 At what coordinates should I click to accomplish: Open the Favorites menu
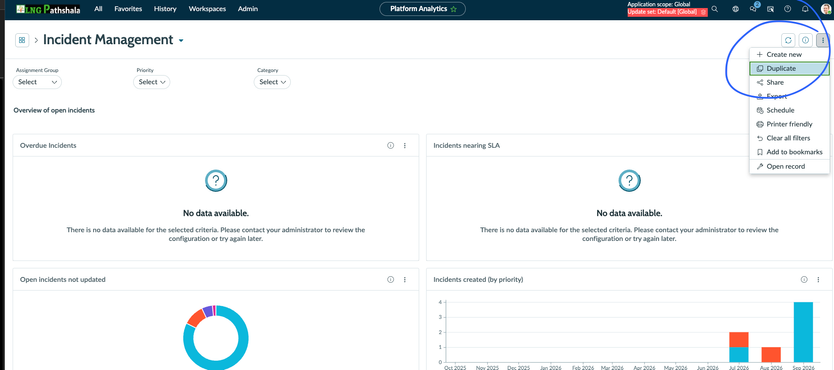click(x=127, y=9)
